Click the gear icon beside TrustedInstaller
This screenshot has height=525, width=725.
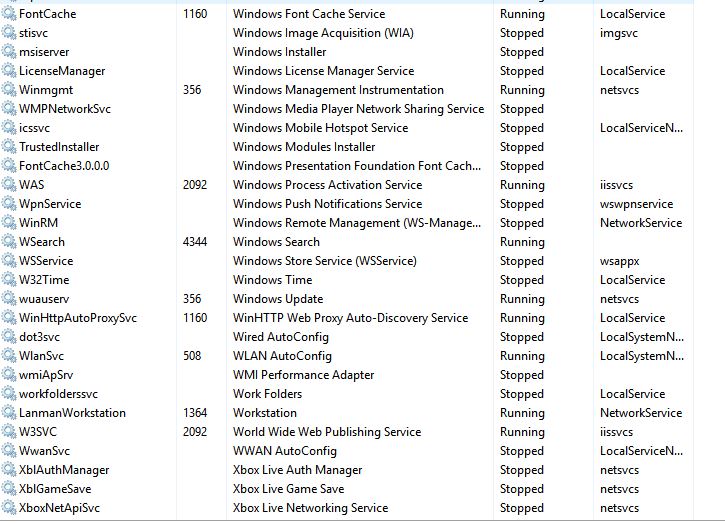click(9, 147)
